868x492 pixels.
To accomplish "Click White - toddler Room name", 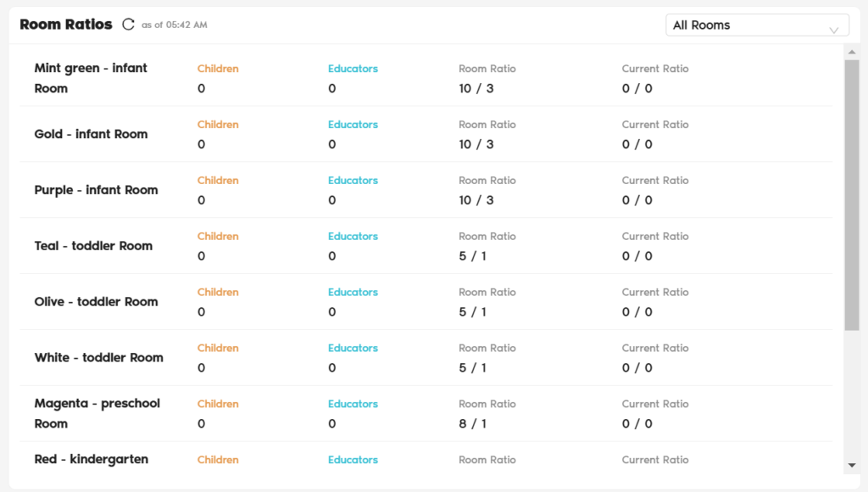I will click(x=98, y=358).
